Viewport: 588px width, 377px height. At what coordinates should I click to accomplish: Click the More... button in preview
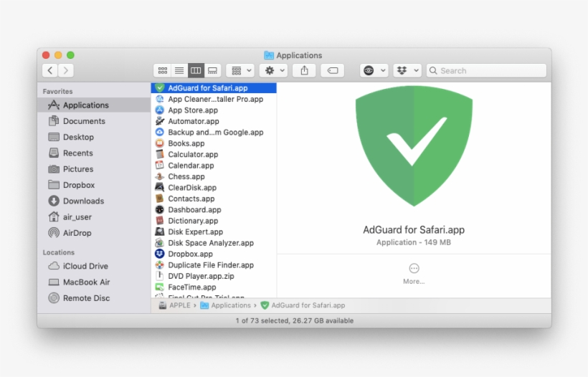click(x=414, y=274)
